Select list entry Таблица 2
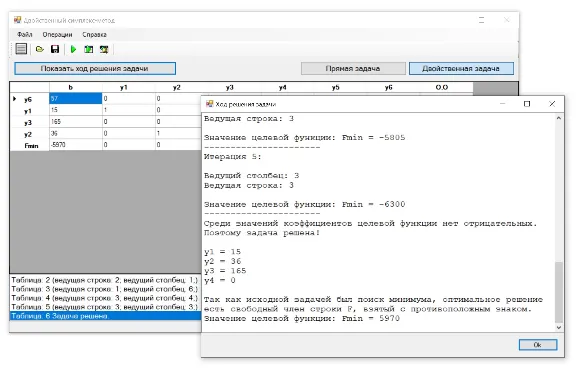Image resolution: width=576 pixels, height=370 pixels. click(x=105, y=280)
